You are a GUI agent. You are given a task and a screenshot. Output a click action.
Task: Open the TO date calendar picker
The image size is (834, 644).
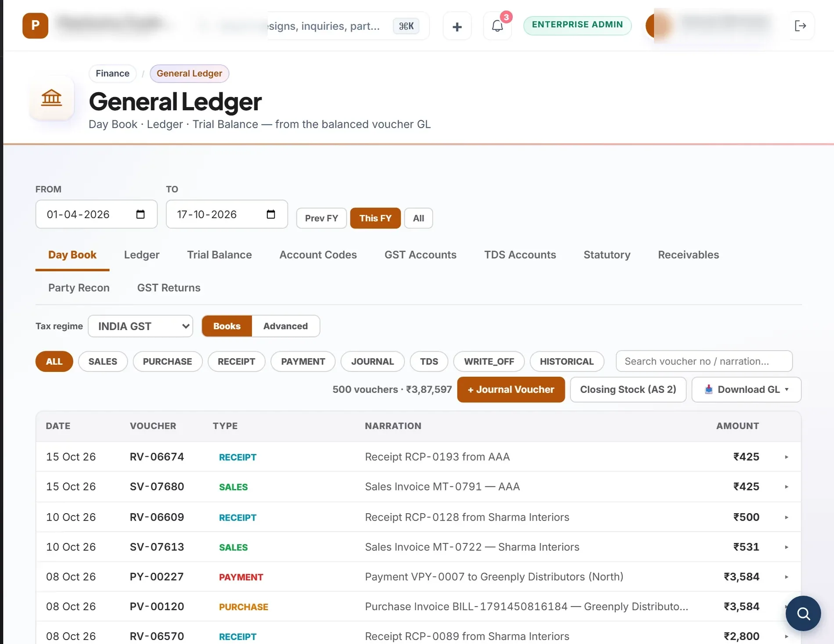coord(271,214)
